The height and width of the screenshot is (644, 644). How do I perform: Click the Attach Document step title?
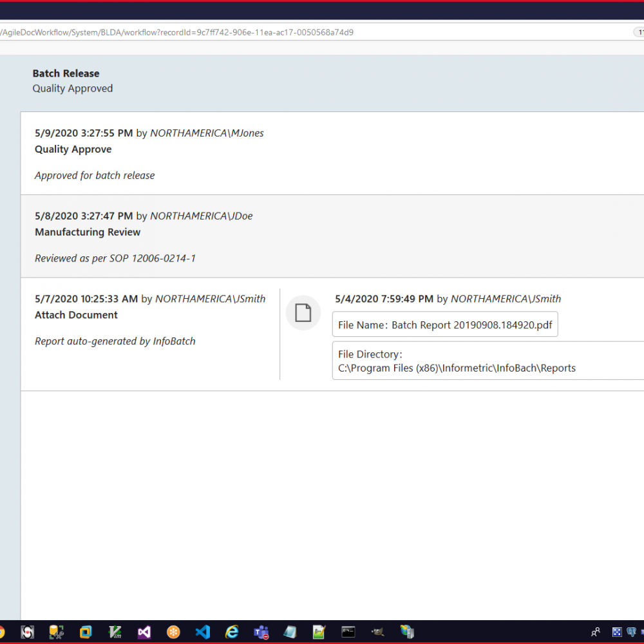[x=76, y=315]
